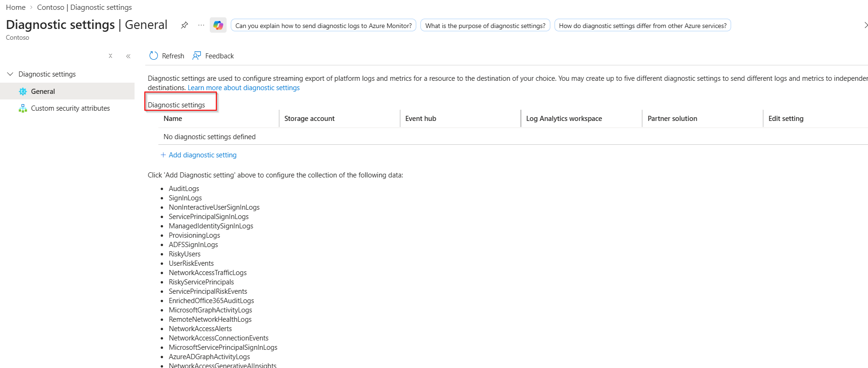Open Learn more about diagnostic settings link
This screenshot has height=368, width=868.
(244, 88)
